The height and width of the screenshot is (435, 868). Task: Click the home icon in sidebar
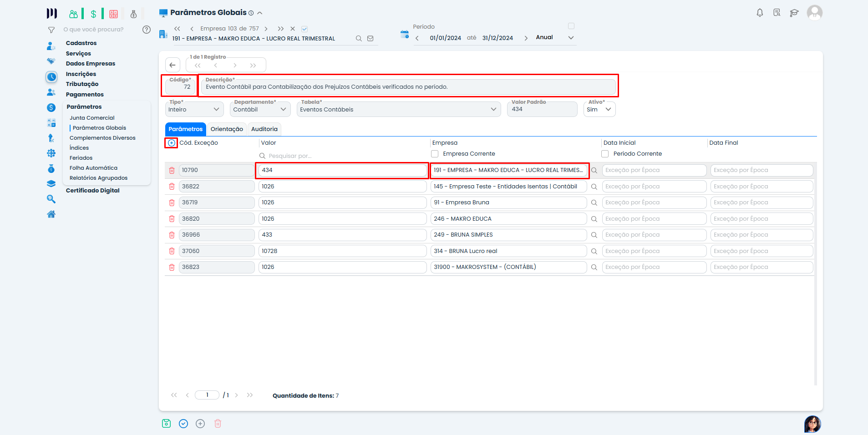(51, 214)
